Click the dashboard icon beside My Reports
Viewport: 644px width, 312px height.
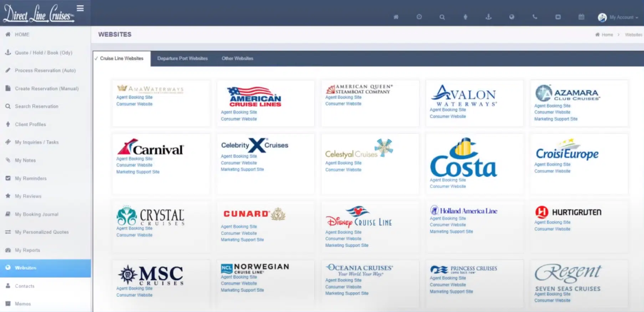click(x=8, y=250)
